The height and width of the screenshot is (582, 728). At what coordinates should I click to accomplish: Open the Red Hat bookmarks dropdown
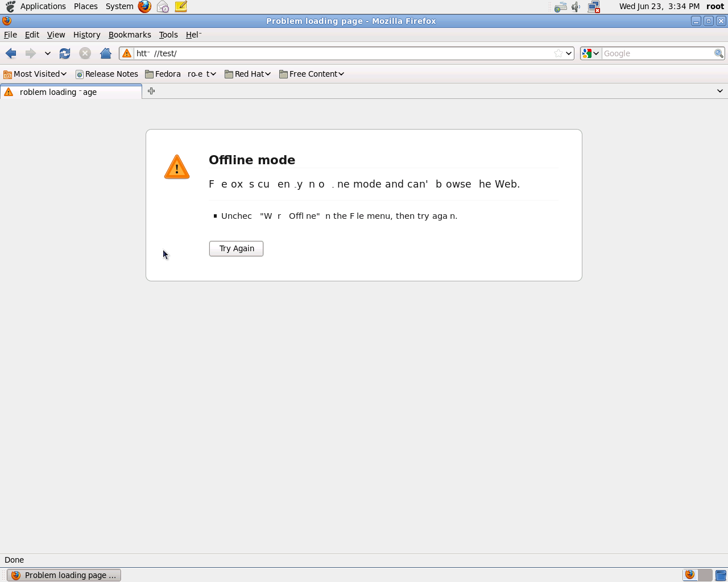pyautogui.click(x=247, y=74)
